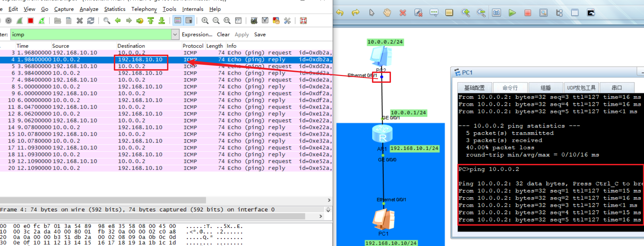Viewport: 644px width, 246px height.
Task: Sort packets by the Destination column header
Action: tap(149, 46)
